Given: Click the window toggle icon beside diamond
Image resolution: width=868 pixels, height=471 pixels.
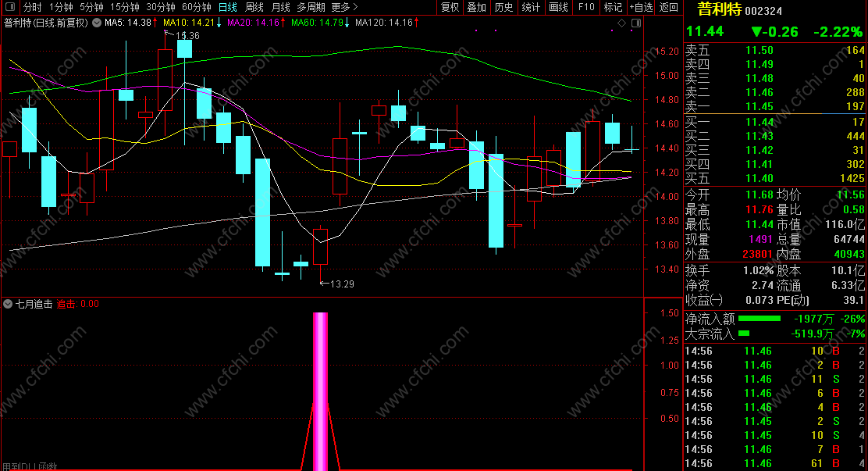Looking at the screenshot, I should 636,23.
